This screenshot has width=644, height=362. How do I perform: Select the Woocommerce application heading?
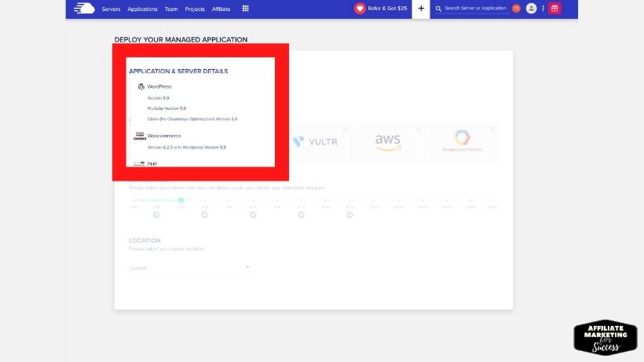tap(164, 136)
